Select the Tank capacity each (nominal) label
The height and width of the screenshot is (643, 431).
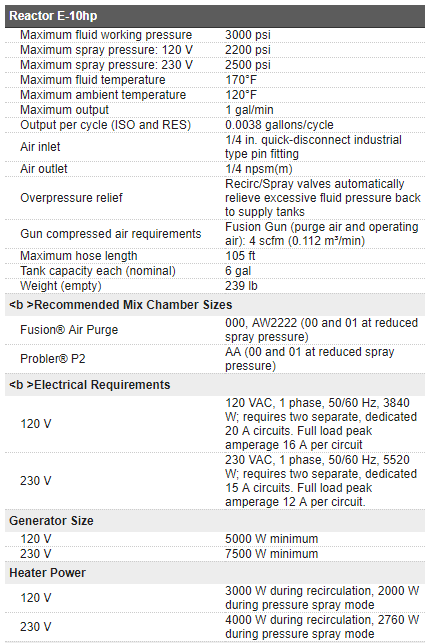tap(98, 271)
